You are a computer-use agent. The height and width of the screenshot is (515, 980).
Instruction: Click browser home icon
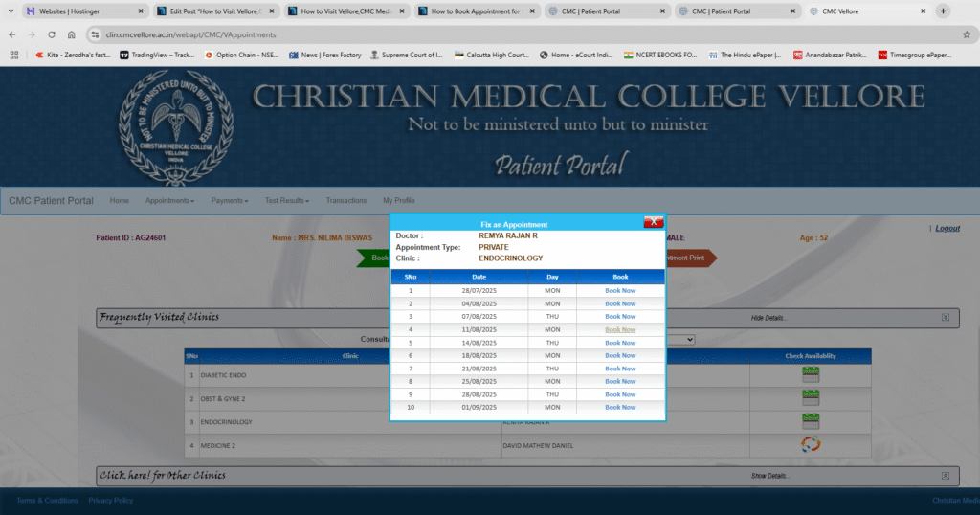[x=71, y=34]
